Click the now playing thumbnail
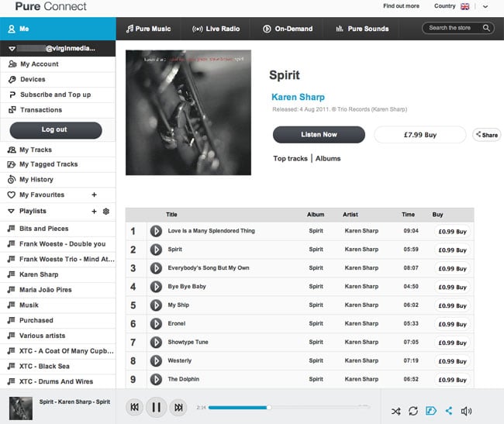Image resolution: width=504 pixels, height=424 pixels. point(21,408)
